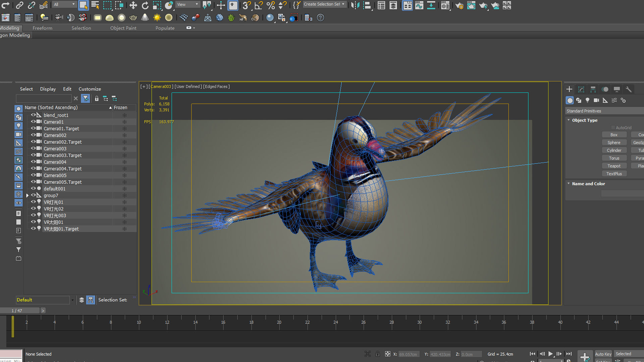This screenshot has height=362, width=644.
Task: Open the Utilities wrench panel icon
Action: pos(629,89)
